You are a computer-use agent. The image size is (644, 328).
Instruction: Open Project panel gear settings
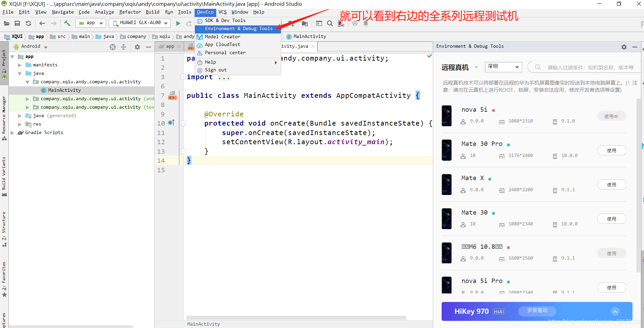[x=137, y=47]
